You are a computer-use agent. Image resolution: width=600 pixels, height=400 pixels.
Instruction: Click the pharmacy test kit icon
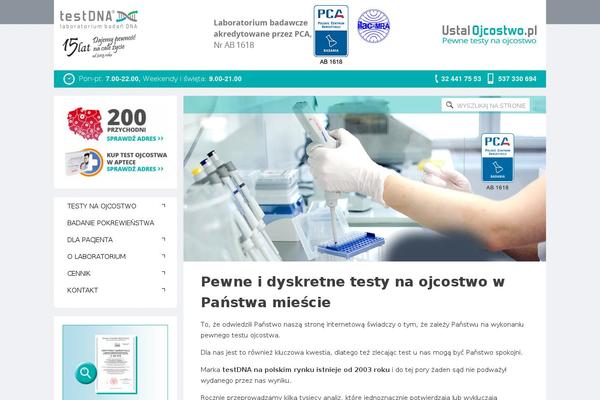[x=84, y=163]
